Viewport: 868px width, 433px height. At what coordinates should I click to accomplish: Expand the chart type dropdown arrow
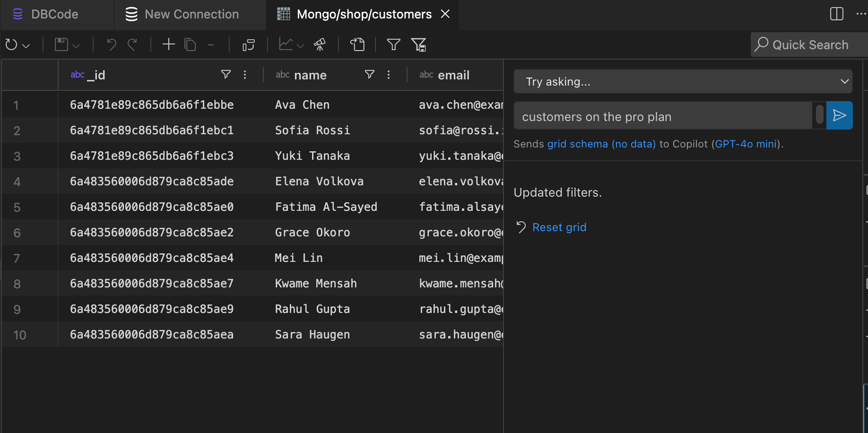(x=300, y=46)
